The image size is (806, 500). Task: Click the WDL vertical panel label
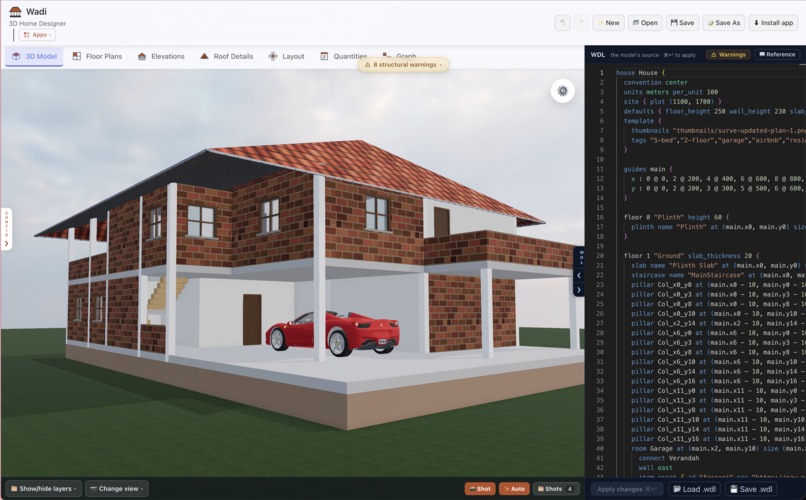[581, 257]
